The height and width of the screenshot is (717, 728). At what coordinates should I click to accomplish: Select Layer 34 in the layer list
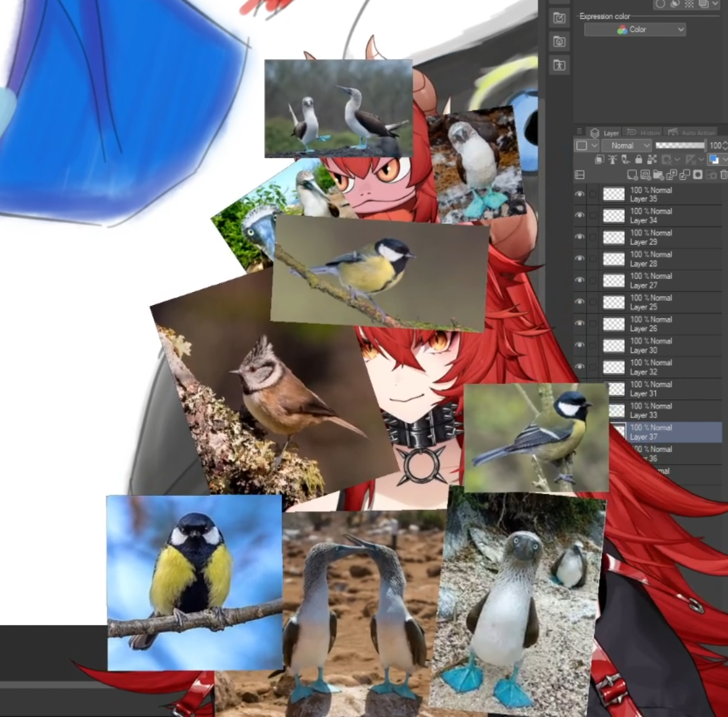(x=648, y=215)
